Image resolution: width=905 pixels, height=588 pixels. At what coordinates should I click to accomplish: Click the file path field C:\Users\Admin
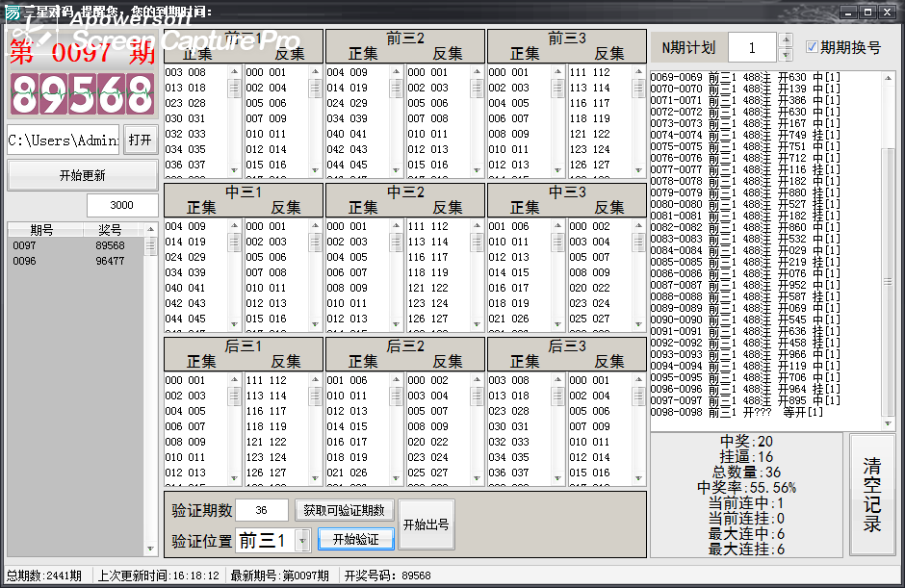tap(63, 141)
